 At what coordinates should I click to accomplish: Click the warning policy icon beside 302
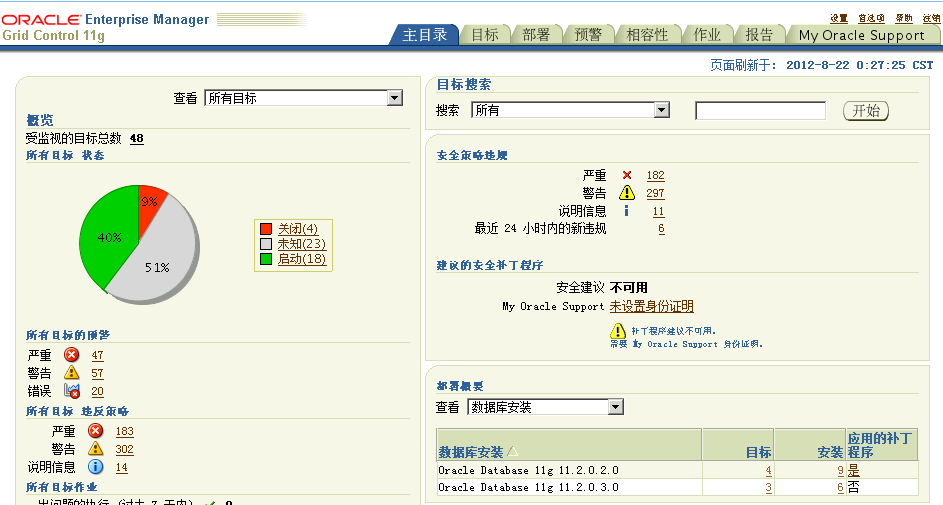pyautogui.click(x=96, y=448)
